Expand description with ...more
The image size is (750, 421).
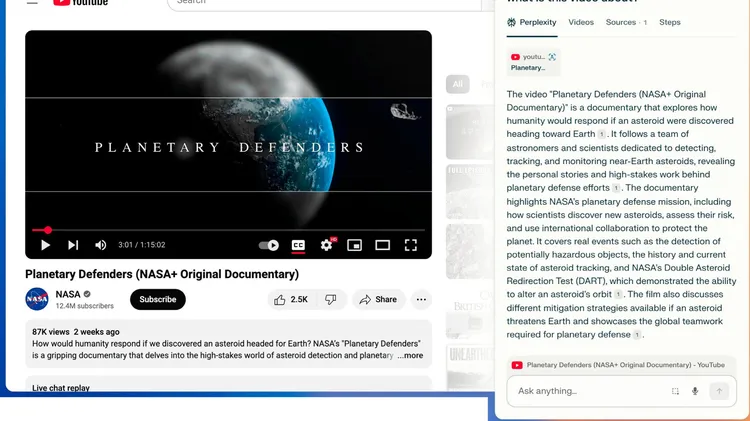[x=410, y=355]
